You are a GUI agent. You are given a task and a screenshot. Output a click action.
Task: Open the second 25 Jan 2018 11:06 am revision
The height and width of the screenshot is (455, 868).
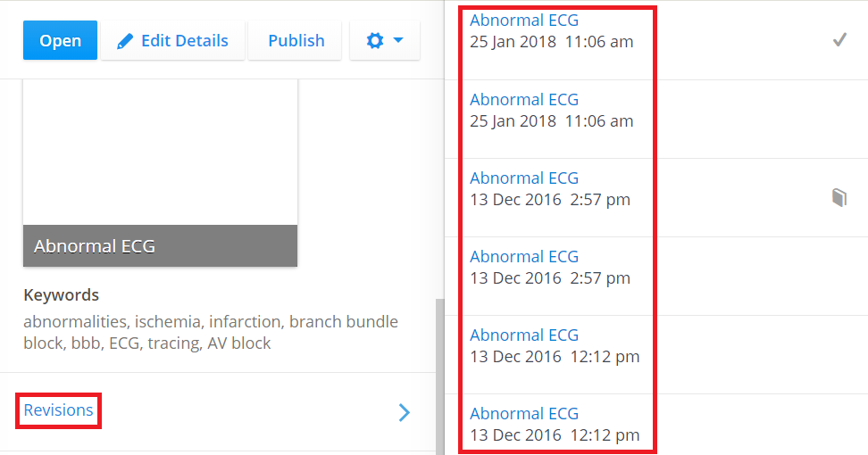[x=524, y=99]
